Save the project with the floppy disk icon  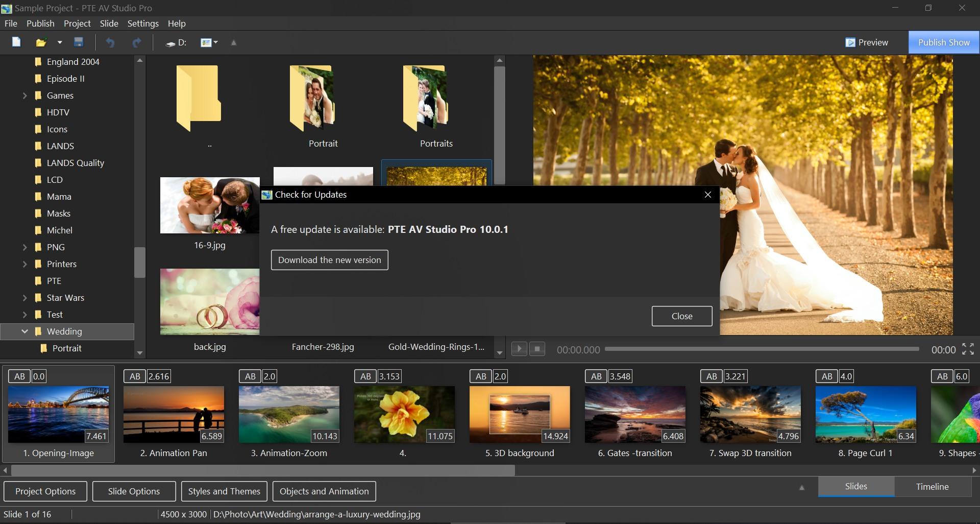click(79, 42)
